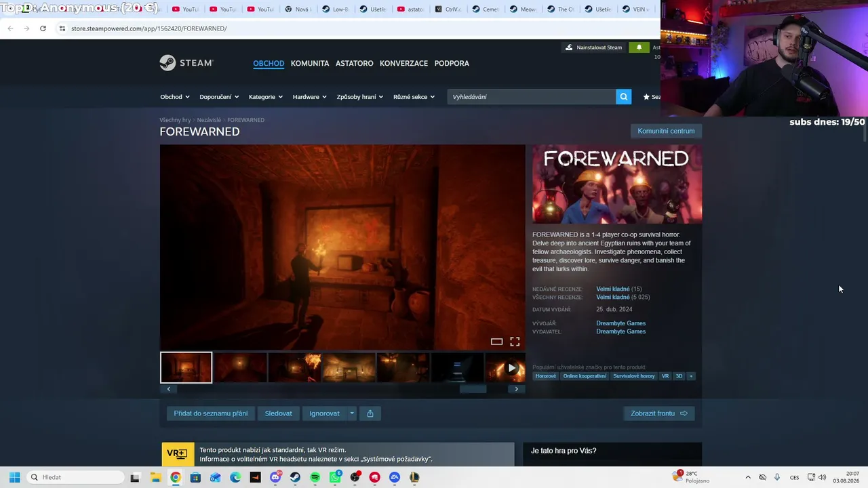
Task: Click the Všechny hry breadcrumb link
Action: point(175,120)
